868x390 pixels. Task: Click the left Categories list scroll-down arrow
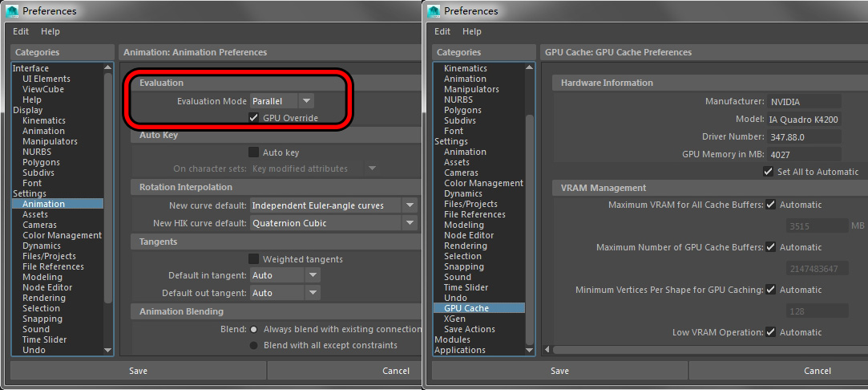[108, 350]
